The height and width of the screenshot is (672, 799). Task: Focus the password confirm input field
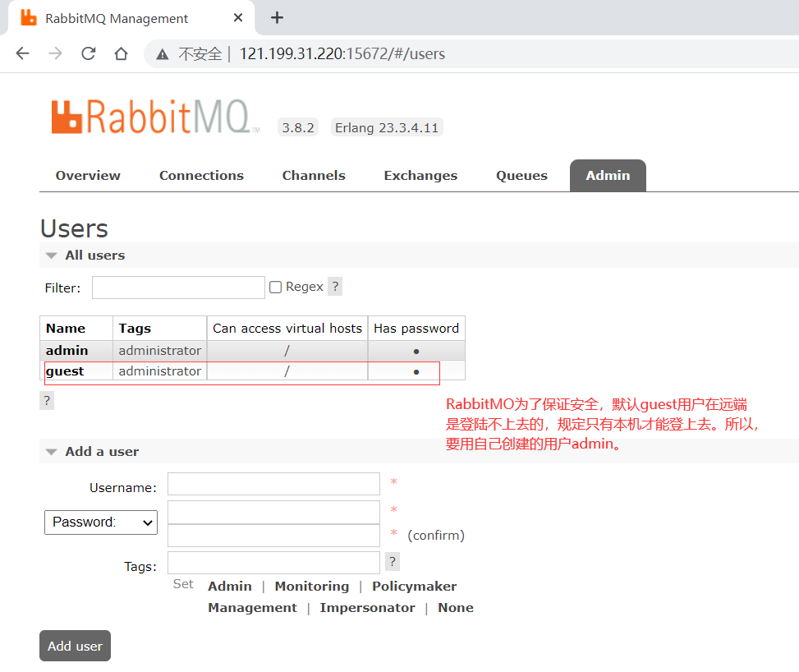coord(273,536)
